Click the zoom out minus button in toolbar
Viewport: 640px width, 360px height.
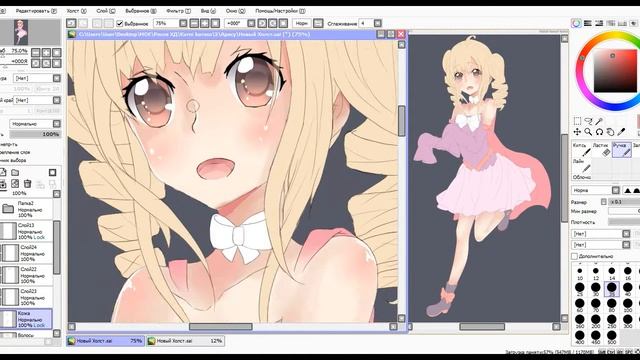click(x=194, y=24)
